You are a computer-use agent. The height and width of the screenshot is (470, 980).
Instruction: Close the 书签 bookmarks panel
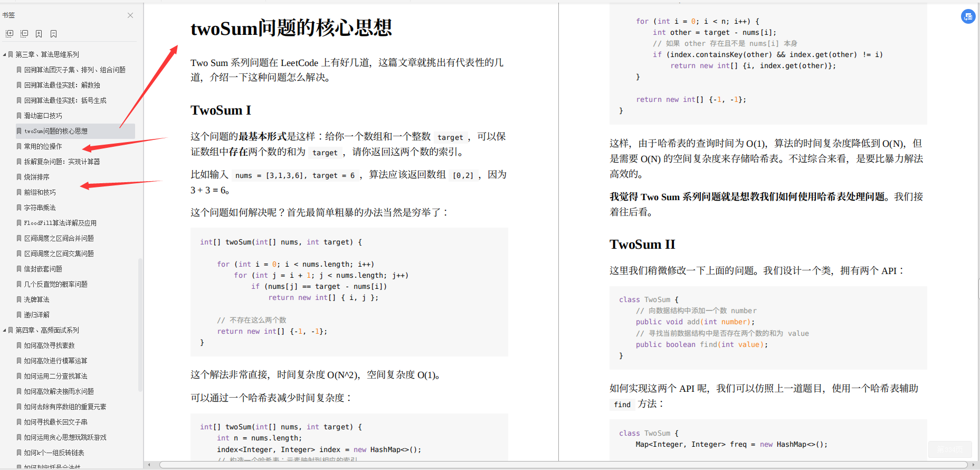(130, 15)
